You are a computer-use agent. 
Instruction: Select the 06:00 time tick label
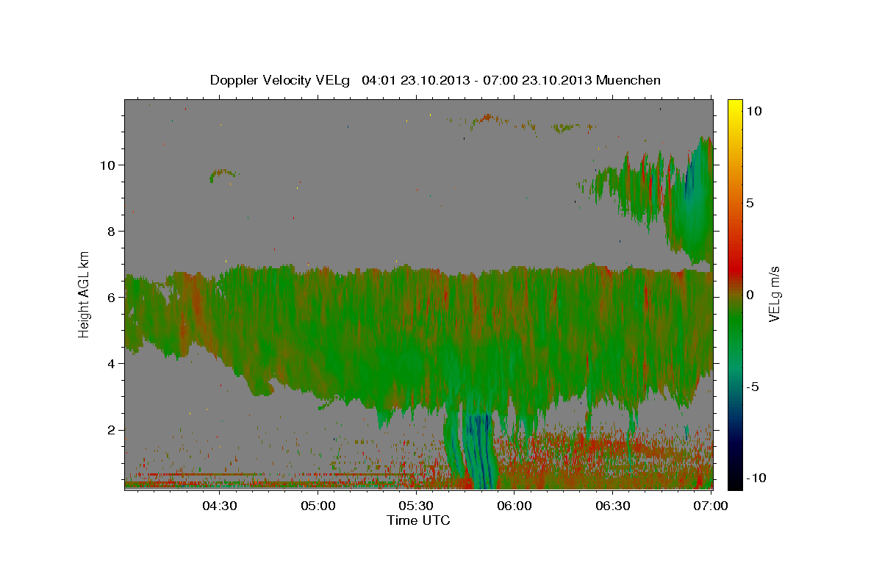point(514,506)
